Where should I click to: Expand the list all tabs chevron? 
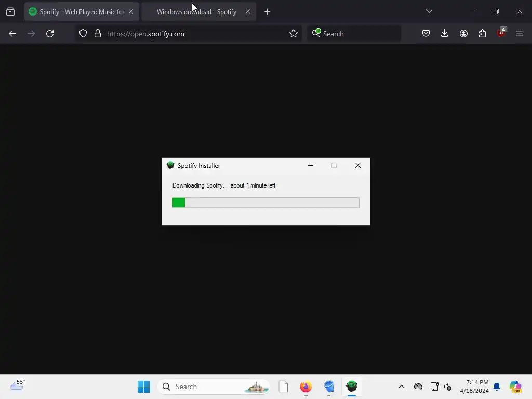click(x=429, y=11)
